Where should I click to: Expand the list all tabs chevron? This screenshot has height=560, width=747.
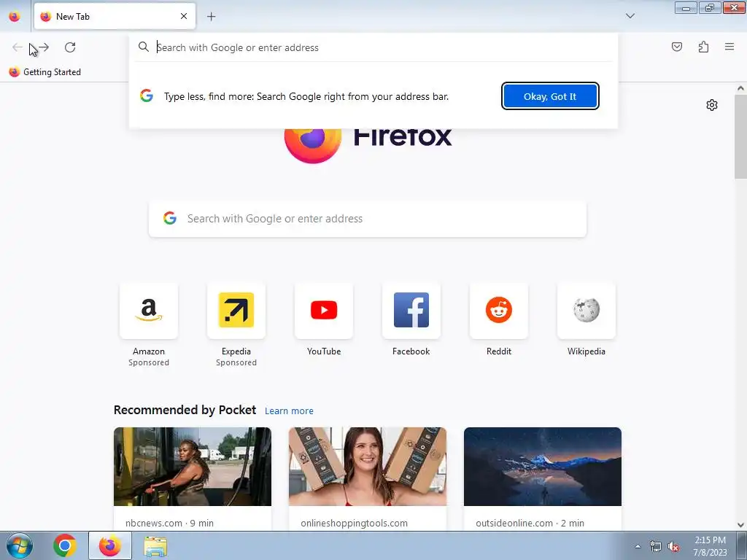630,16
